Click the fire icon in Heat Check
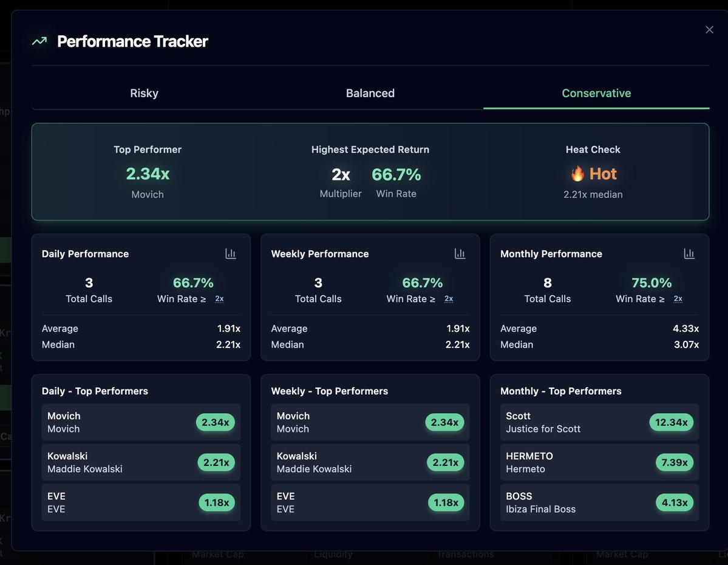 coord(577,174)
